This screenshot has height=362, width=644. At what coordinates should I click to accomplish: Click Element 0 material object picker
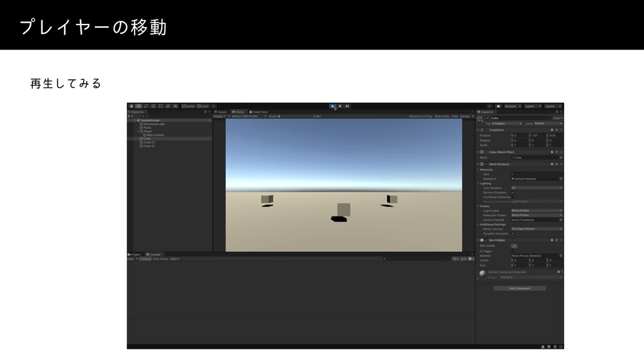point(561,179)
